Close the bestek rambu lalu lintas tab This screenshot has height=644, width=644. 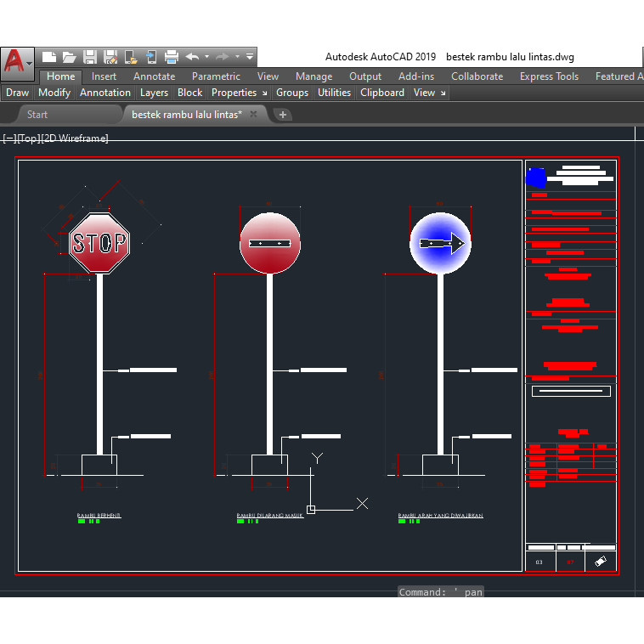tap(253, 114)
